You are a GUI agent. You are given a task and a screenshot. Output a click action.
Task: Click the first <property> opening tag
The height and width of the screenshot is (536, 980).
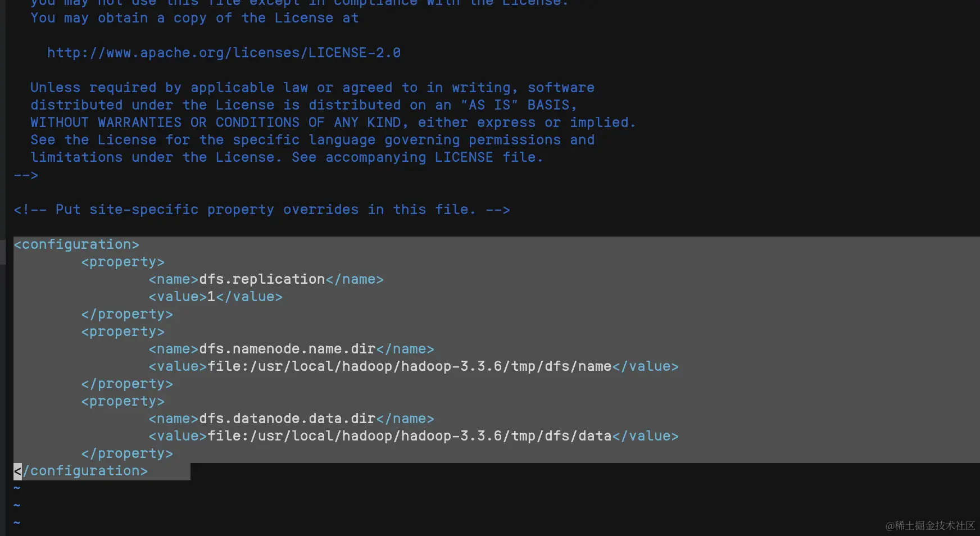(122, 262)
